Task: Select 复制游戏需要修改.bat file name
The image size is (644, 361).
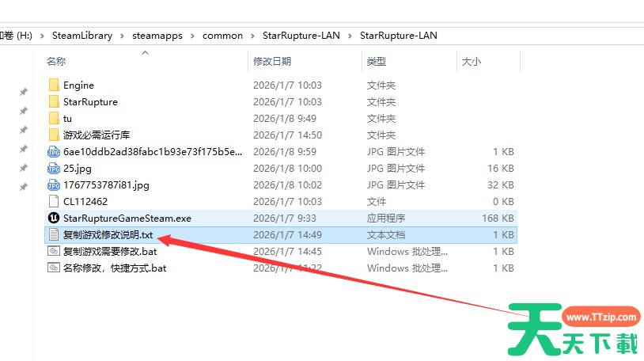Action: pyautogui.click(x=110, y=251)
